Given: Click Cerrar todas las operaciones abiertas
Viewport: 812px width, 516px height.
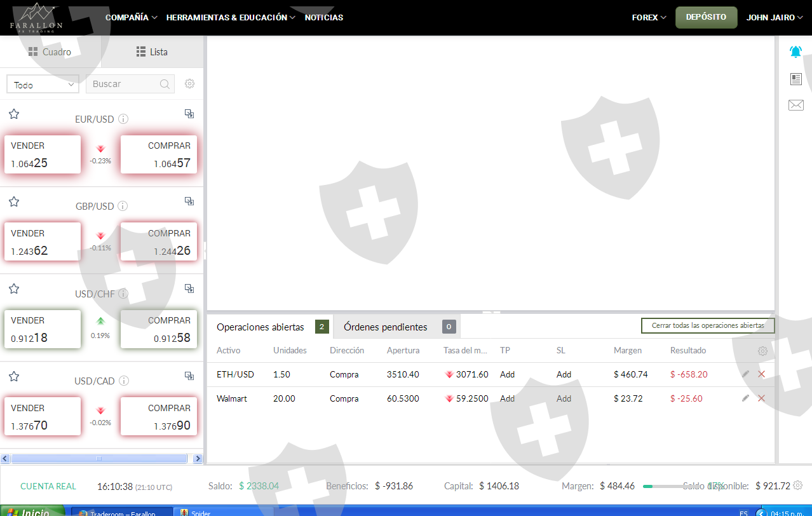Looking at the screenshot, I should coord(707,325).
